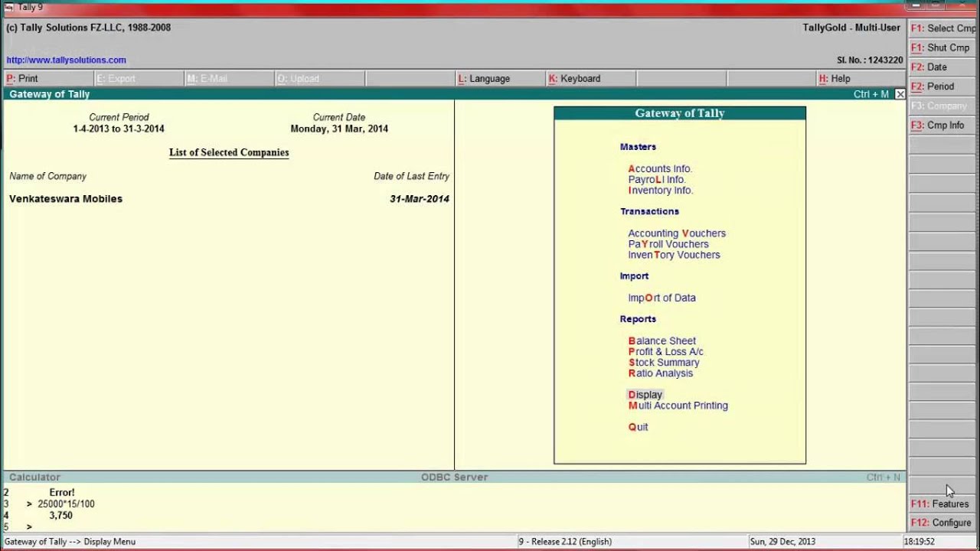Select the E-Mail option

pos(229,78)
